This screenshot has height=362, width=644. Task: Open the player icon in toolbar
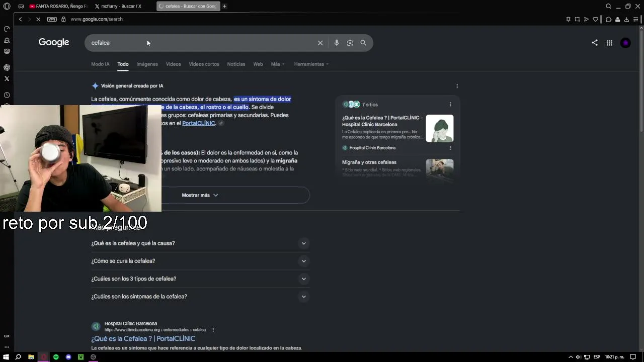[586, 19]
